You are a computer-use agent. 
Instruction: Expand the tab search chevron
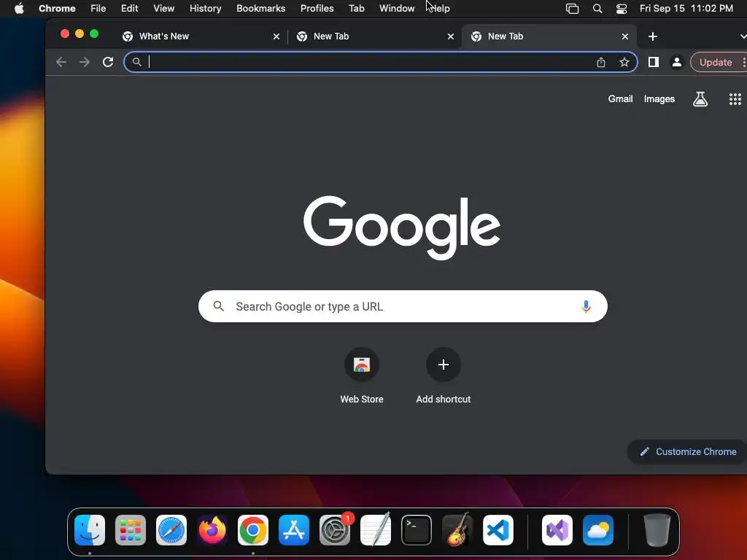(743, 36)
